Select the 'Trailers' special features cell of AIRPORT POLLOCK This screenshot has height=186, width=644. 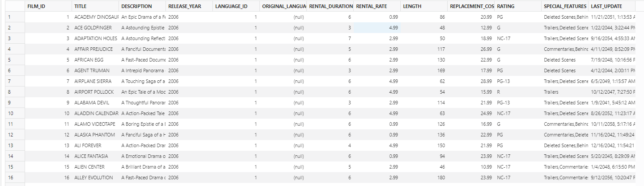point(564,92)
